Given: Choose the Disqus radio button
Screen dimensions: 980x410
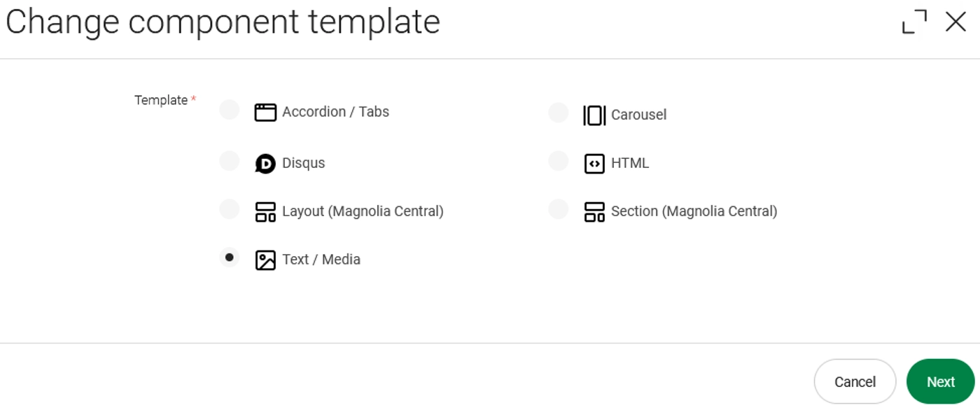Looking at the screenshot, I should point(230,161).
